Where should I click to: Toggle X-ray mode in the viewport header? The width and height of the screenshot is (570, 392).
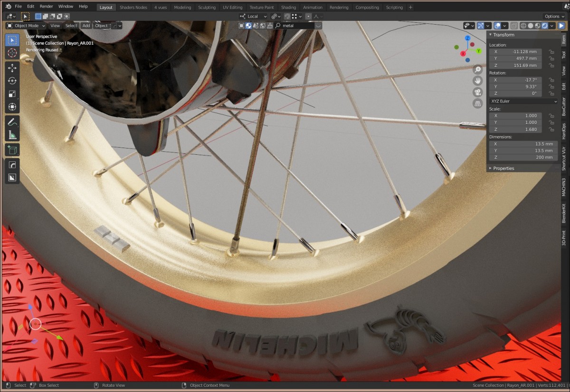click(513, 26)
